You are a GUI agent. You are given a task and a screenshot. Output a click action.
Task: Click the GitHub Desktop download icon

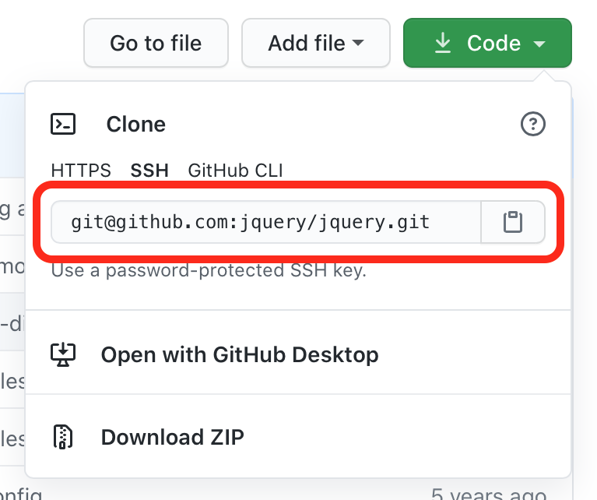tap(63, 355)
